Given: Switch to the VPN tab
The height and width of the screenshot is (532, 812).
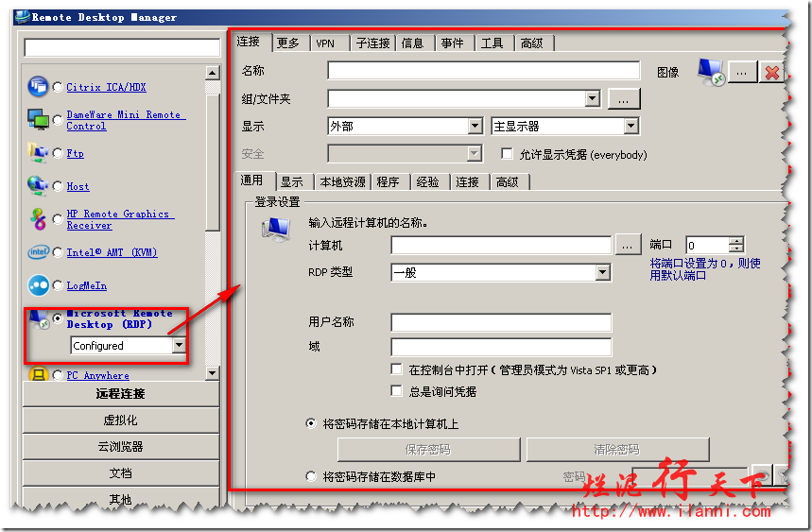Looking at the screenshot, I should (326, 43).
